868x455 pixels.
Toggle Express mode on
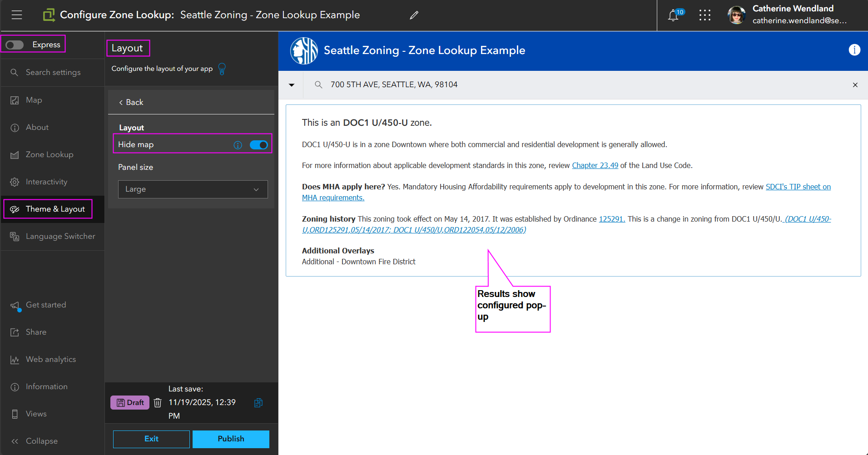pos(14,44)
